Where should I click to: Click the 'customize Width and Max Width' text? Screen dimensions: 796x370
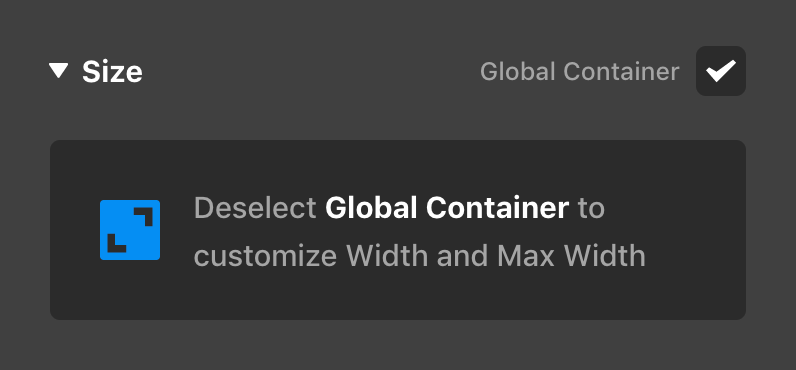419,256
